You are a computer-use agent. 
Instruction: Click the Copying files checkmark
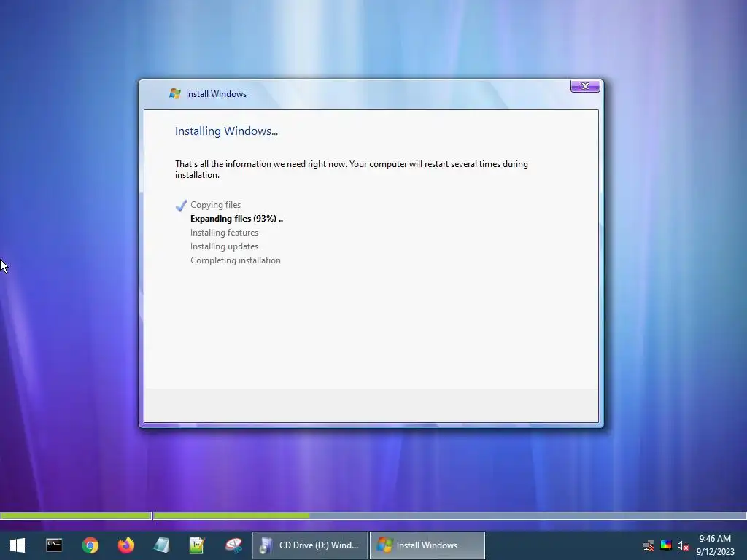point(181,205)
